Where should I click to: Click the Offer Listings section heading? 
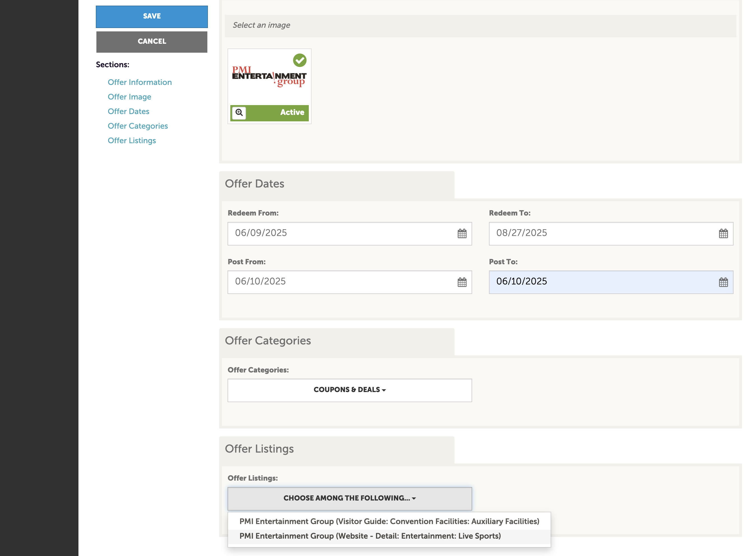(259, 449)
